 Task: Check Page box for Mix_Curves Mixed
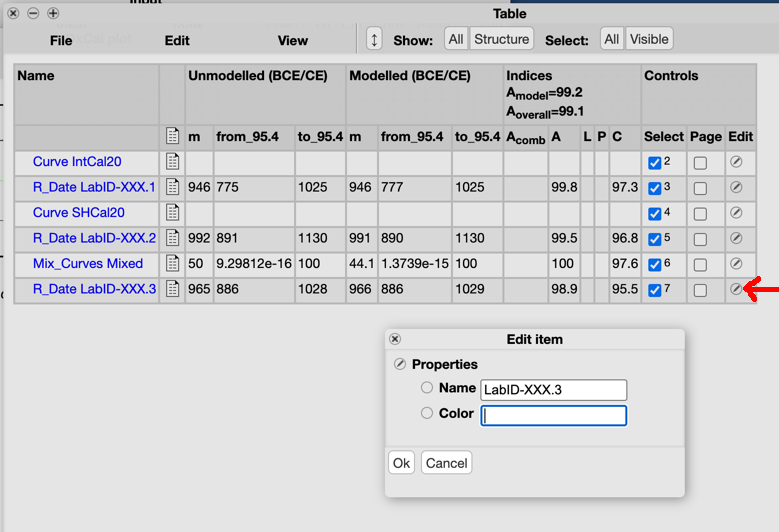pyautogui.click(x=701, y=265)
